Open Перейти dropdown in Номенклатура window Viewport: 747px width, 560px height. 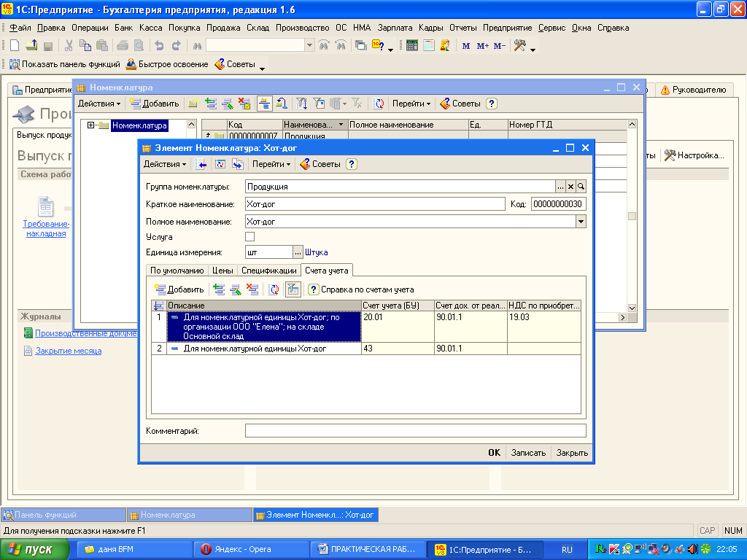click(411, 104)
